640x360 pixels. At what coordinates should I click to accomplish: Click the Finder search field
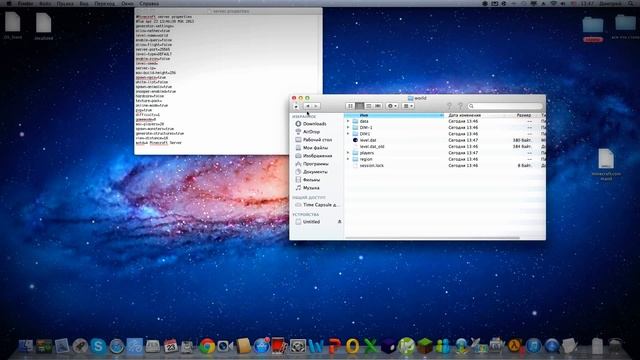[x=505, y=106]
